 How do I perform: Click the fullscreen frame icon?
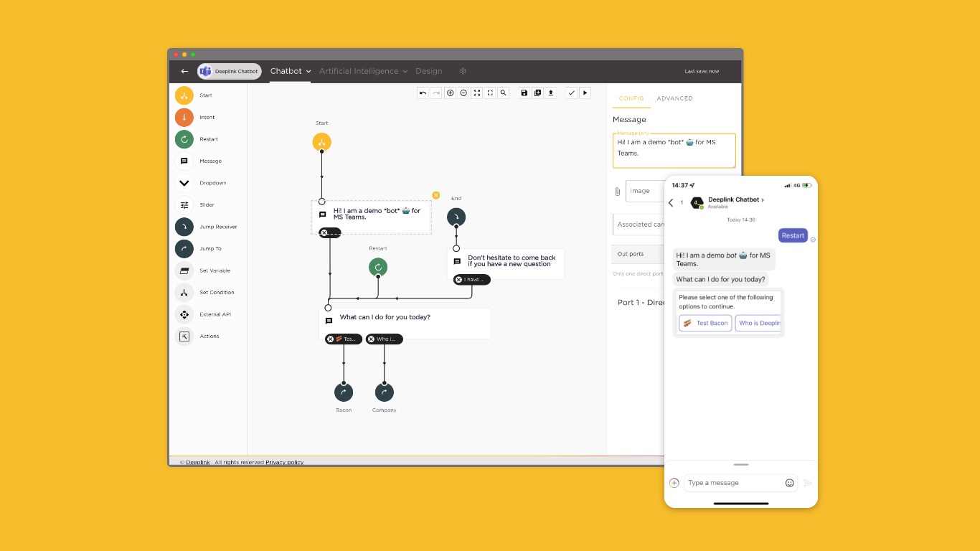pos(490,93)
